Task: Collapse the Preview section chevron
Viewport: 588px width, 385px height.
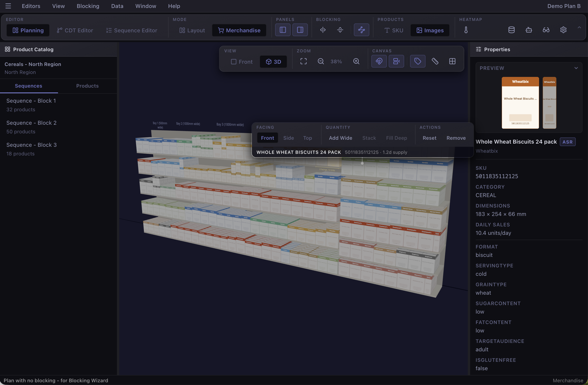Action: tap(576, 68)
